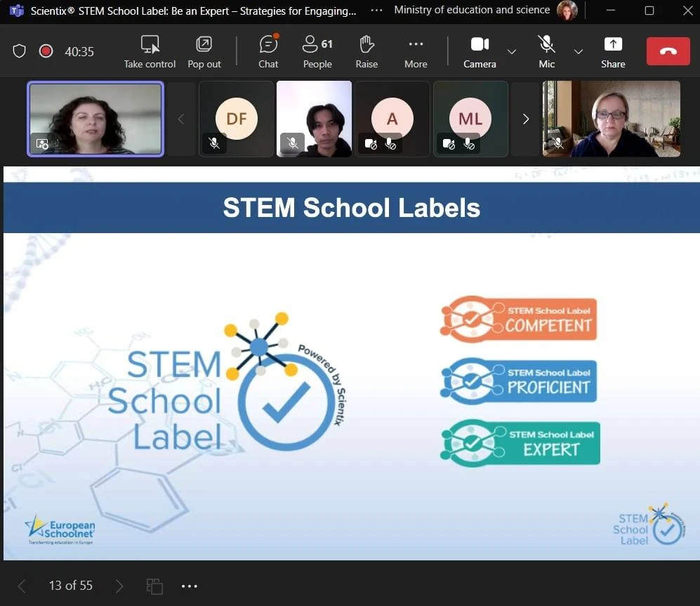Viewport: 700px width, 606px height.
Task: Open the More actions menu in toolbar
Action: [416, 52]
